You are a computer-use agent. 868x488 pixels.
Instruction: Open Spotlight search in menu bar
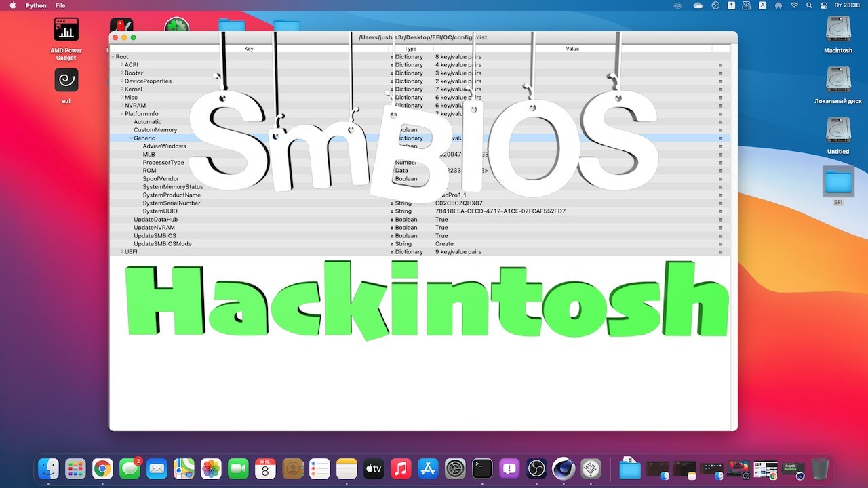point(808,5)
